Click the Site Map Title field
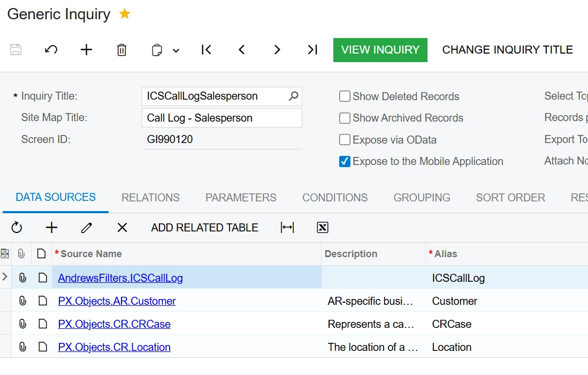Screen dimensions: 588x375 222,118
